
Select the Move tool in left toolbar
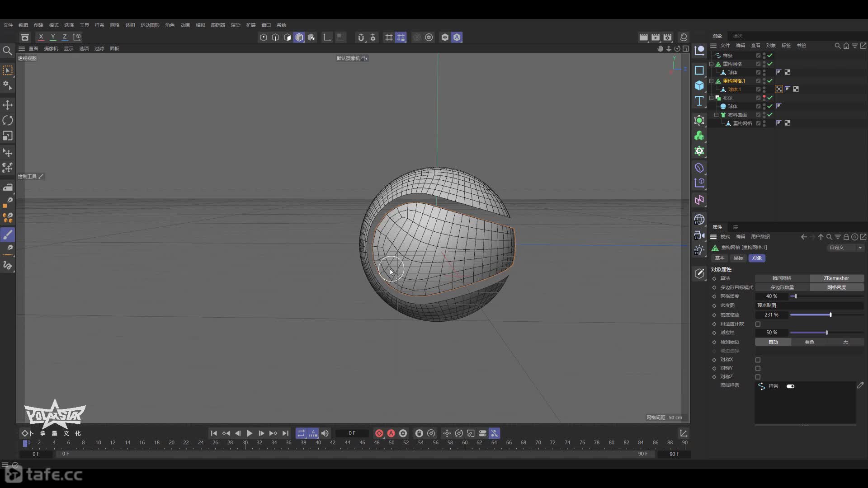pyautogui.click(x=8, y=105)
